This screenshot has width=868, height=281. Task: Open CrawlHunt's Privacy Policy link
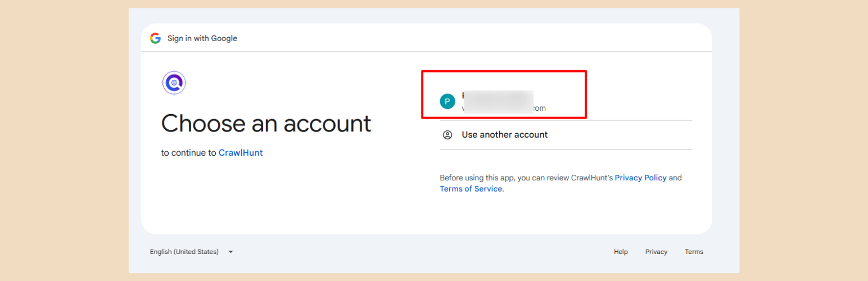[x=640, y=178]
